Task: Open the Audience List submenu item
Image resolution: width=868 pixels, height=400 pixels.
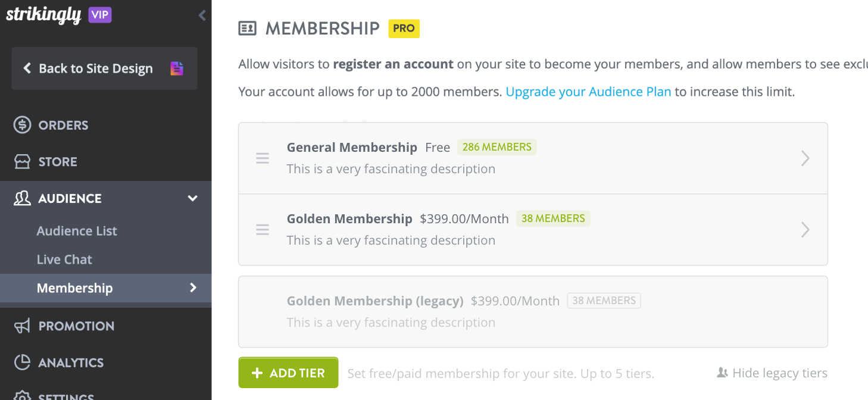Action: [77, 231]
